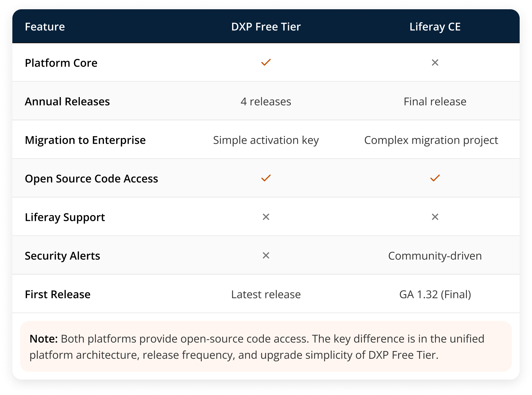Viewport: 532px width, 395px height.
Task: Click Platform Core X mark under Liferay CE
Action: 435,62
